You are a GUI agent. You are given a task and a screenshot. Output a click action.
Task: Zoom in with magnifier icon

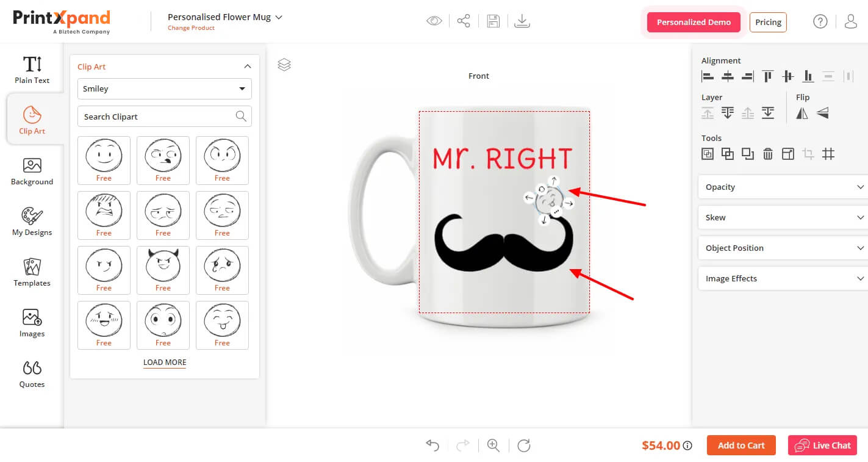point(493,446)
